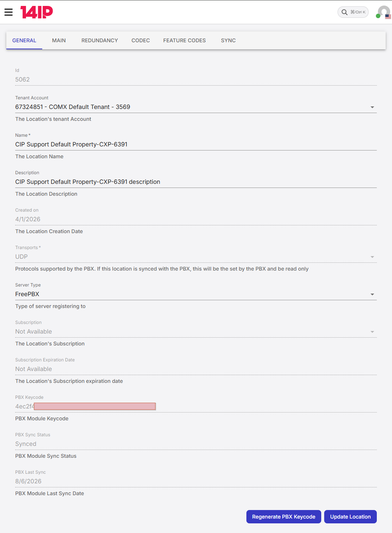
Task: Open the user avatar menu
Action: pos(383,12)
